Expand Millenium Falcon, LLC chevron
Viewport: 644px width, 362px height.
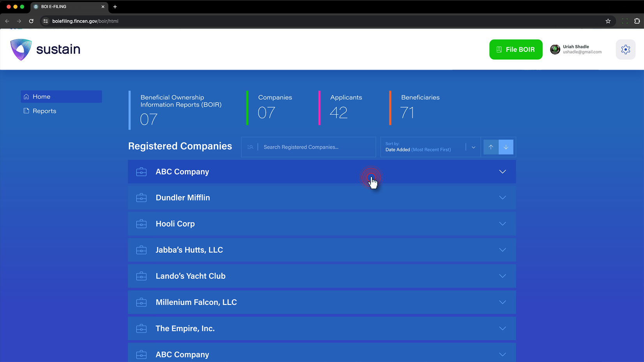coord(503,302)
